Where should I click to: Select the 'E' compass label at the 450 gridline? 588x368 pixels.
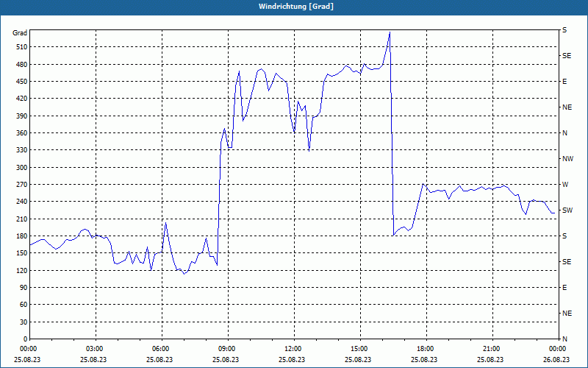(x=564, y=82)
